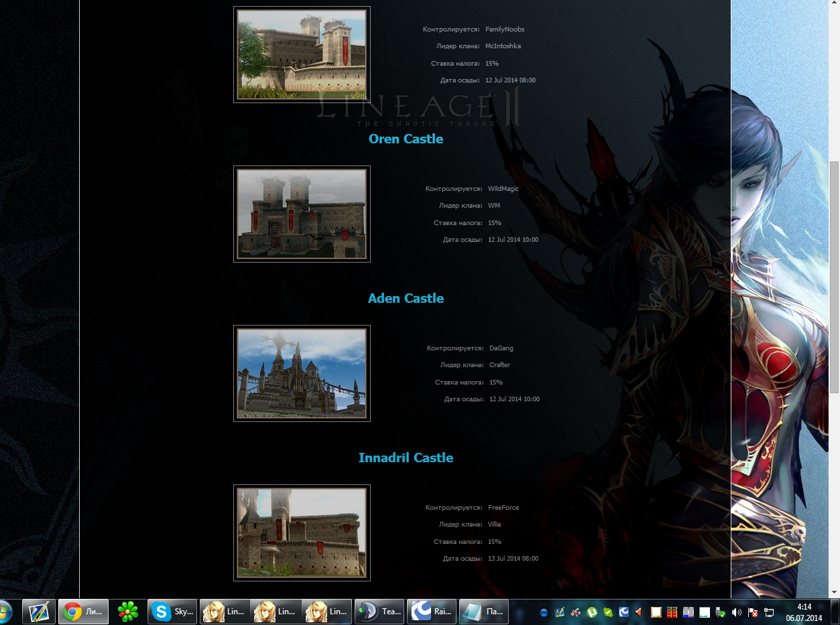Image resolution: width=840 pixels, height=625 pixels.
Task: Open the topmost castle thumbnail above Oren
Action: [302, 54]
